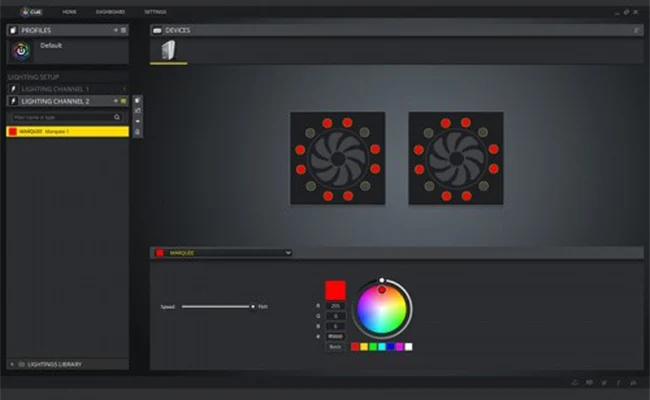Click the filter search magnifier icon
This screenshot has width=650, height=400.
(x=117, y=117)
